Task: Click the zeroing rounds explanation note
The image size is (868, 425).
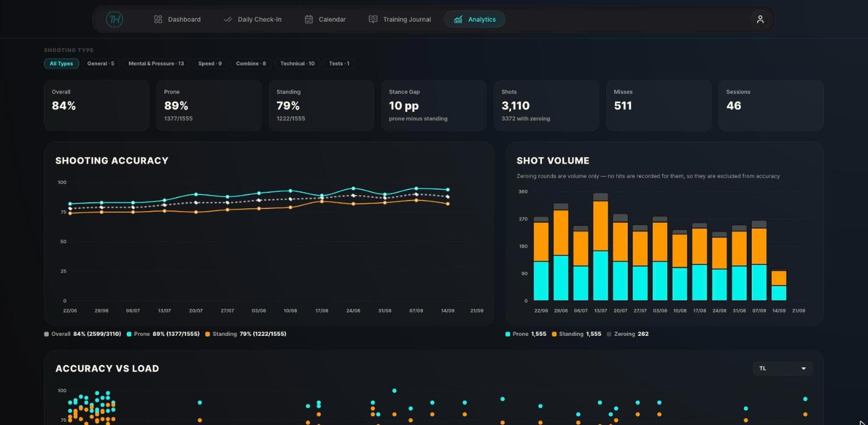Action: coord(648,176)
